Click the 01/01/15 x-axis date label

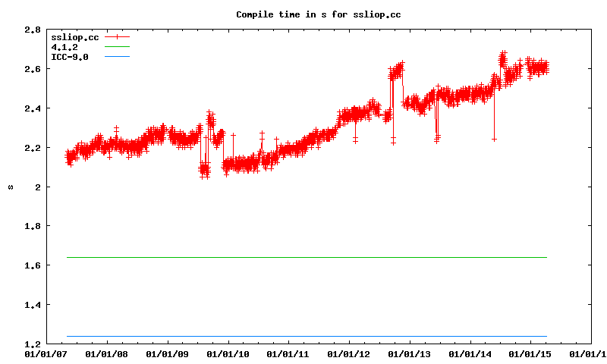coord(530,353)
